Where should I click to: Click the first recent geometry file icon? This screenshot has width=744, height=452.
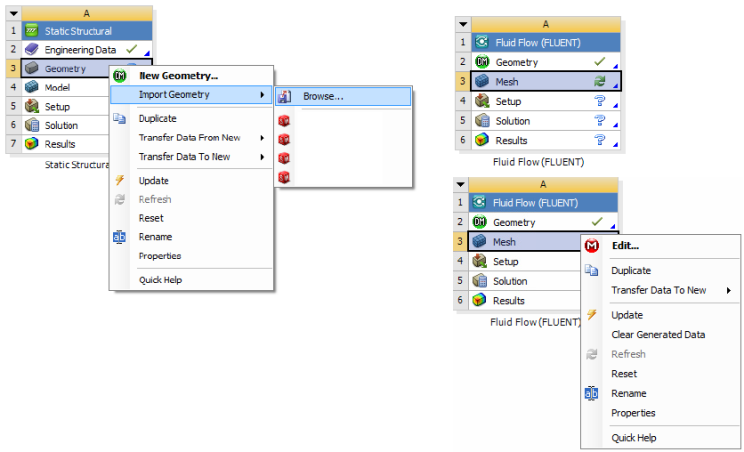284,120
